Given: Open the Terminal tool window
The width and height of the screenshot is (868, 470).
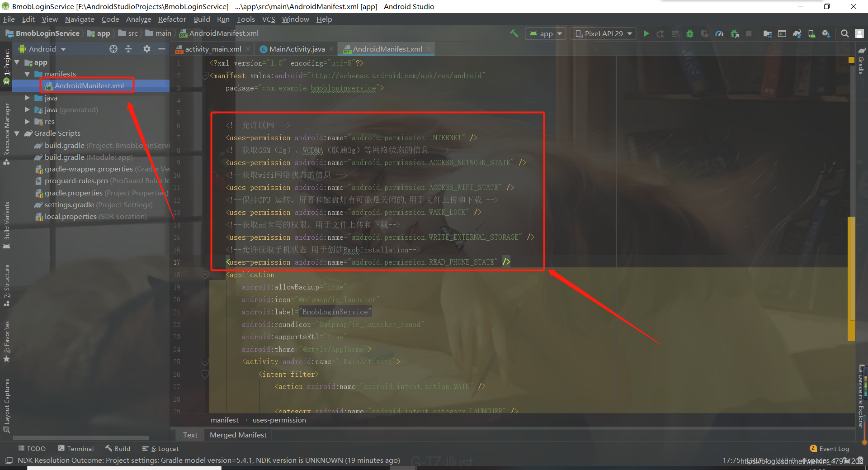Looking at the screenshot, I should 76,448.
